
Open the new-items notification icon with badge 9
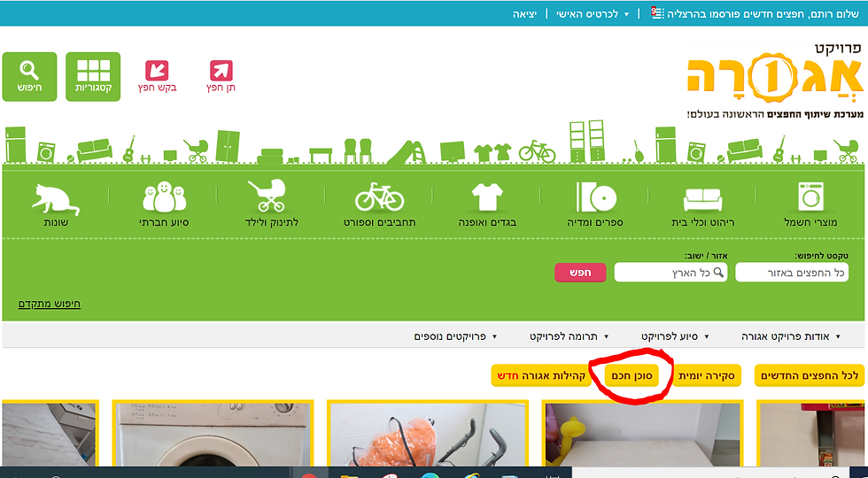point(657,12)
